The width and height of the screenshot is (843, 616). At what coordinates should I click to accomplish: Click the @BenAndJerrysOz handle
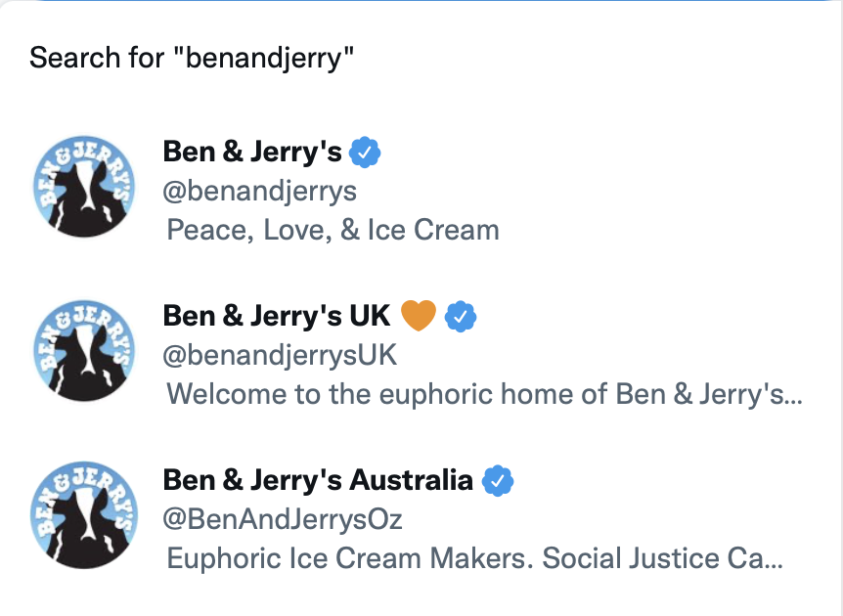283,518
